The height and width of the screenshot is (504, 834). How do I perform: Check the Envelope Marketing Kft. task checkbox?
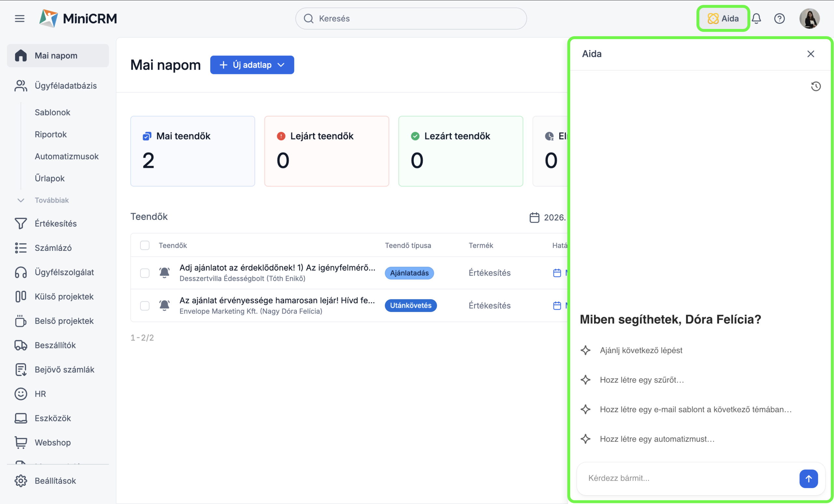click(x=145, y=306)
